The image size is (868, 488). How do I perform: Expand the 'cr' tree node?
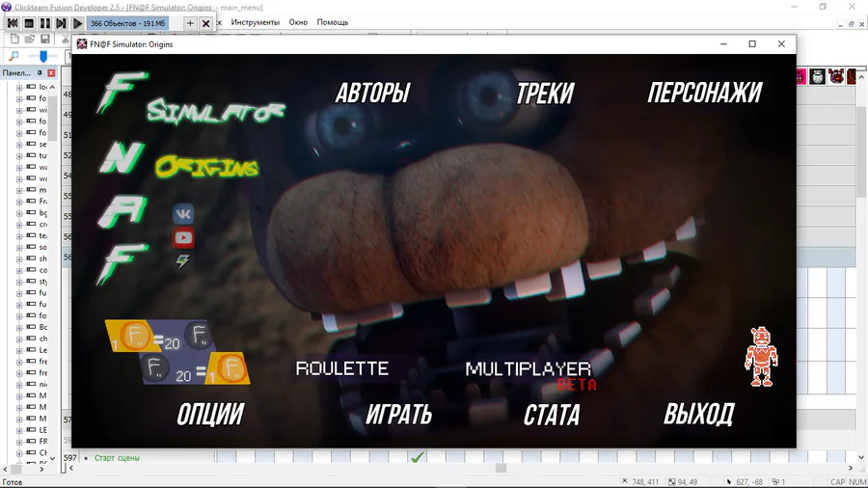pos(19,225)
